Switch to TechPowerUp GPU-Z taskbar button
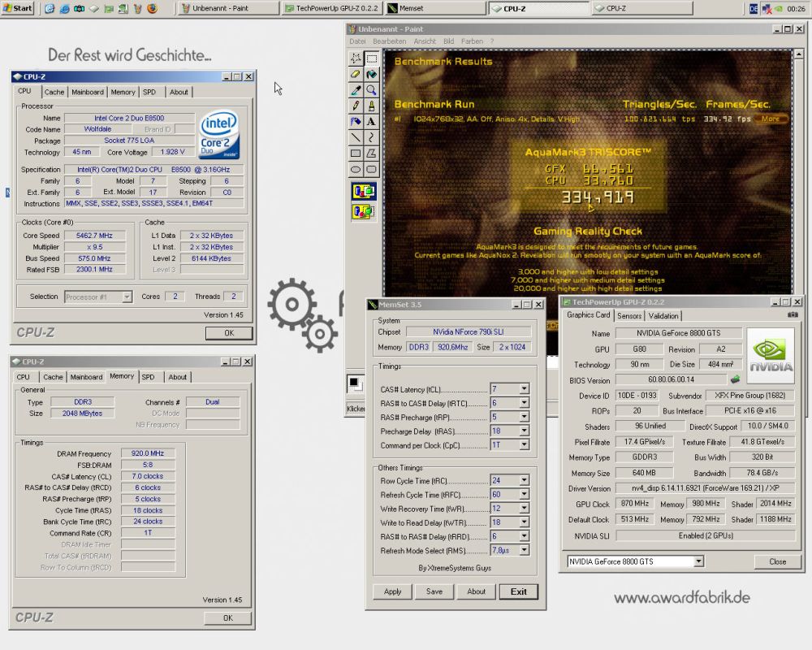This screenshot has height=650, width=812. 332,8
